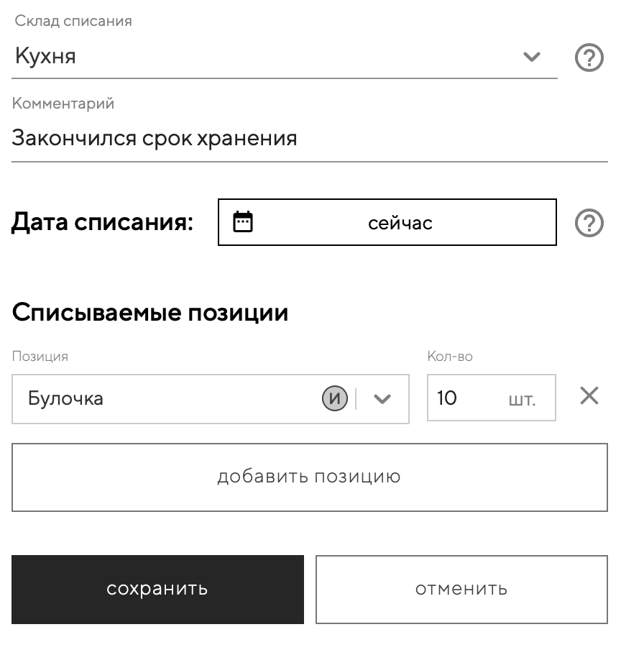Focus the comment field with Закончился срок хранения
The width and height of the screenshot is (644, 650).
point(309,138)
